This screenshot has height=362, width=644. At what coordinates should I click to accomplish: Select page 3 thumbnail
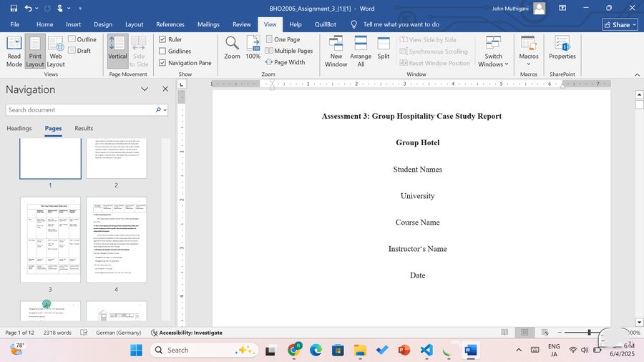coord(51,240)
